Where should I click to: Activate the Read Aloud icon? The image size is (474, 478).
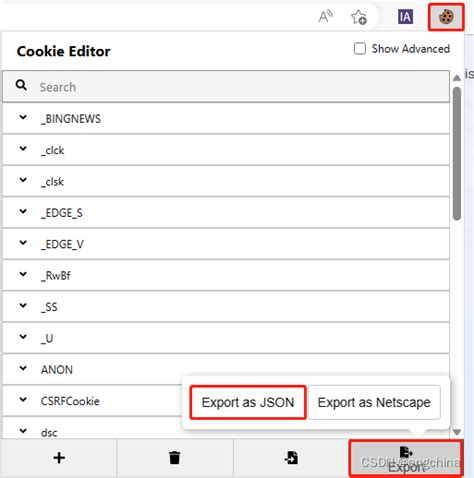coord(325,16)
